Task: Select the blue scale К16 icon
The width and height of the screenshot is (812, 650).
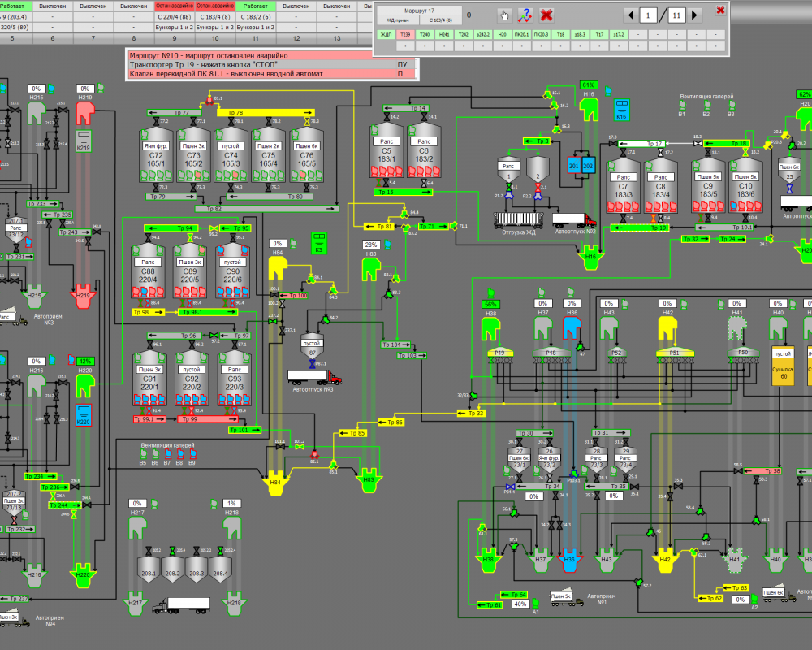Action: click(621, 110)
